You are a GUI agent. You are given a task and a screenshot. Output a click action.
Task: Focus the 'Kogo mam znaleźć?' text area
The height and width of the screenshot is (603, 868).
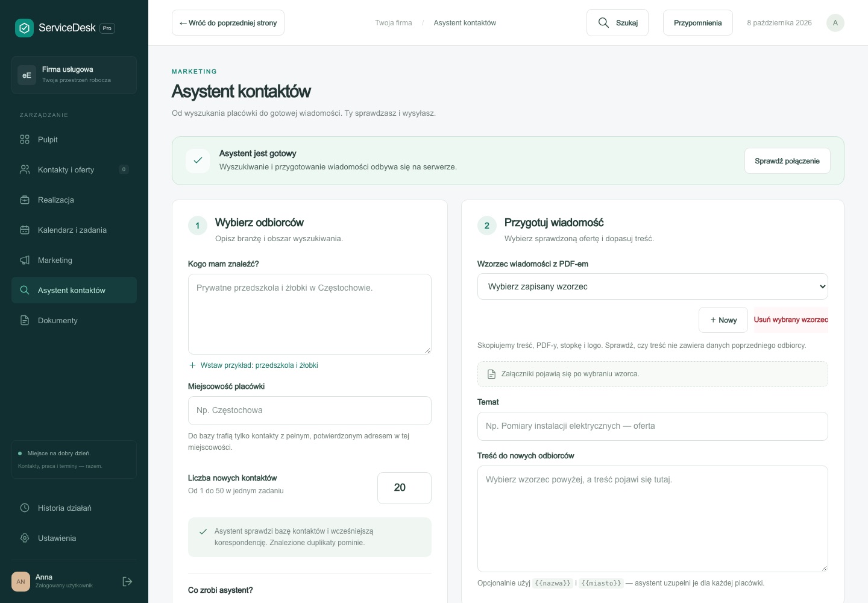click(310, 314)
